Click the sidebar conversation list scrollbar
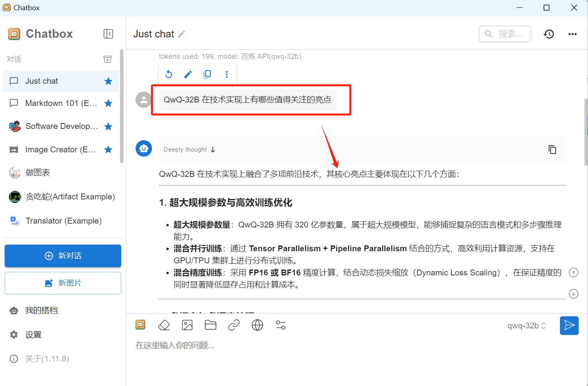This screenshot has height=386, width=588. [x=122, y=106]
